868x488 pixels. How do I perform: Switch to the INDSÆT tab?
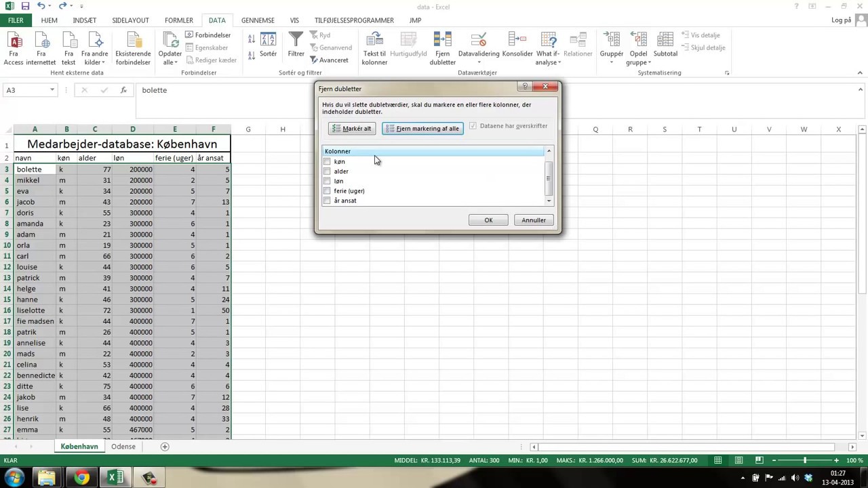click(x=84, y=20)
